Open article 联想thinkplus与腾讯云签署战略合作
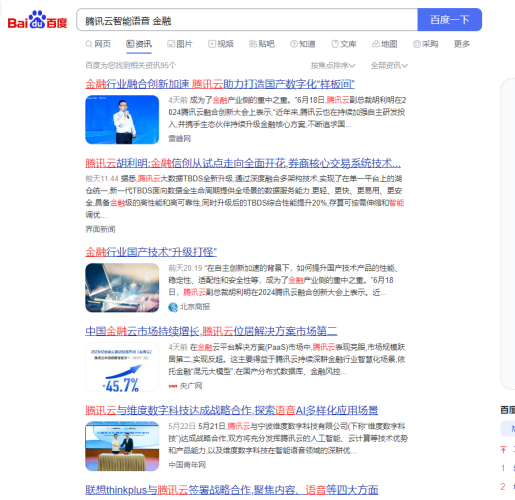Viewport: 515px width, 500px height. coord(232,490)
